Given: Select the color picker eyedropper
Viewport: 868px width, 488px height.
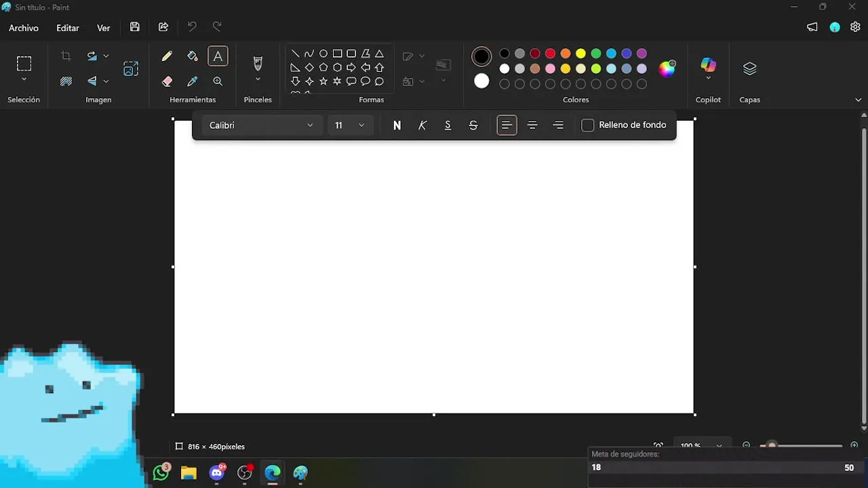Looking at the screenshot, I should click(x=193, y=81).
